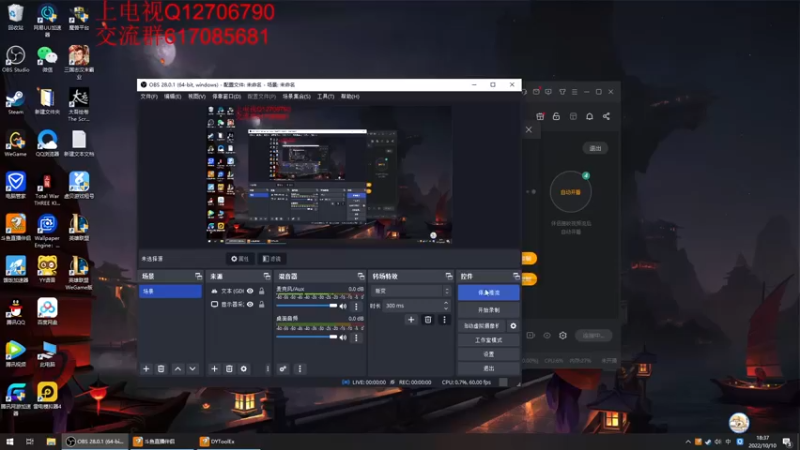This screenshot has width=800, height=450.
Task: Select the scene entry in Scenes list
Action: (170, 291)
